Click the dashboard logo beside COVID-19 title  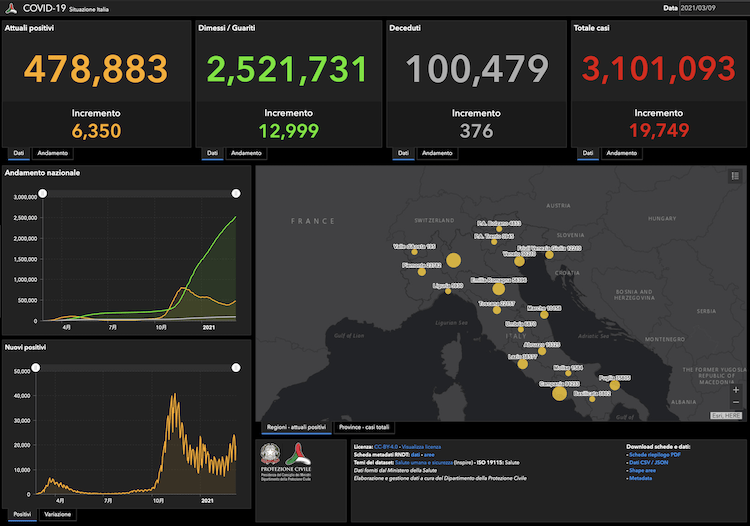[x=11, y=7]
